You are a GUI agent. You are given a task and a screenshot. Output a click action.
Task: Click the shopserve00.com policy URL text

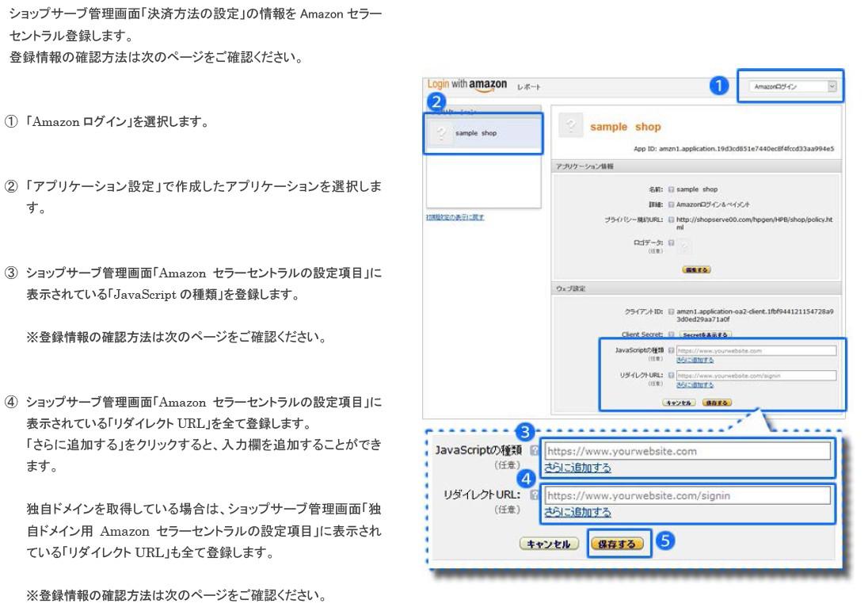(x=755, y=223)
